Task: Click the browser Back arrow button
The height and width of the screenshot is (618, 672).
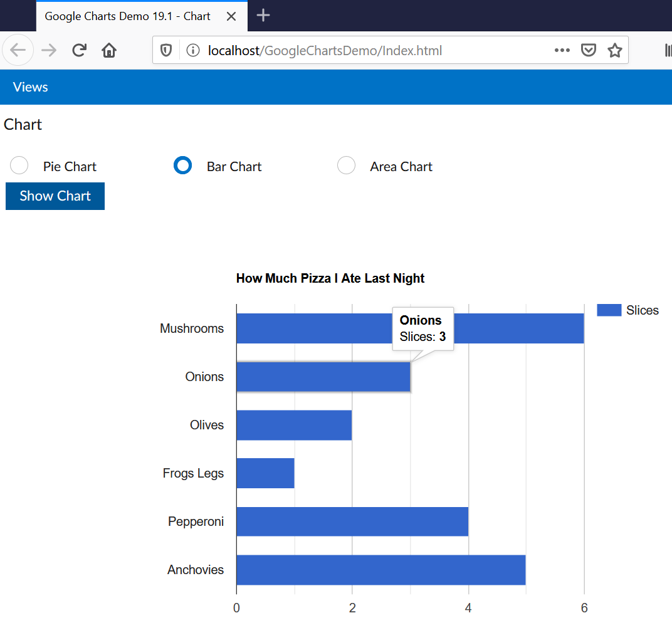Action: click(x=18, y=50)
